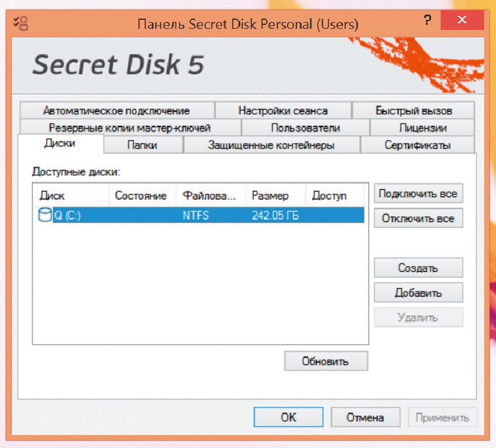Click Создать to create a disk
Image resolution: width=496 pixels, height=448 pixels.
(x=418, y=268)
